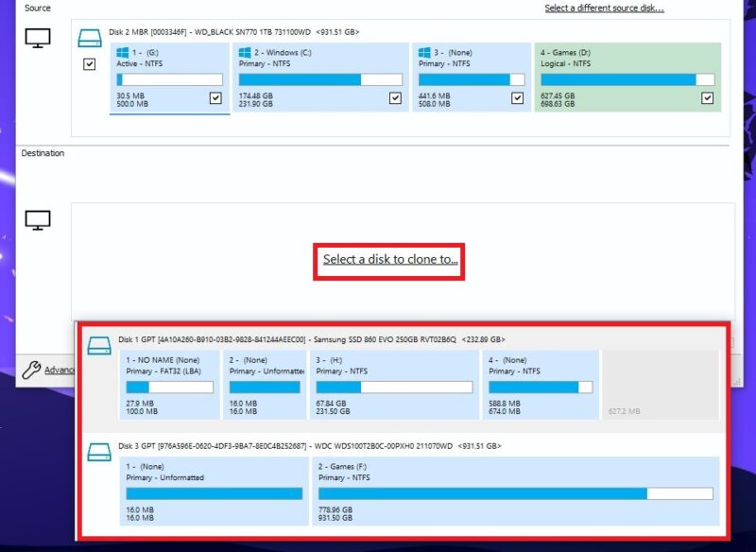Uncheck the whole Disk 2 selection checkbox

point(91,63)
